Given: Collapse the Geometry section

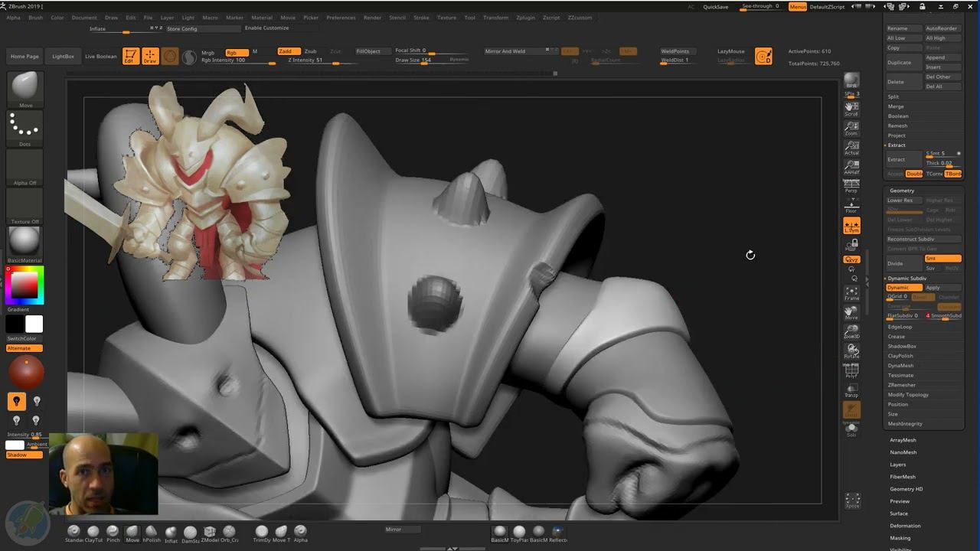Looking at the screenshot, I should point(902,191).
